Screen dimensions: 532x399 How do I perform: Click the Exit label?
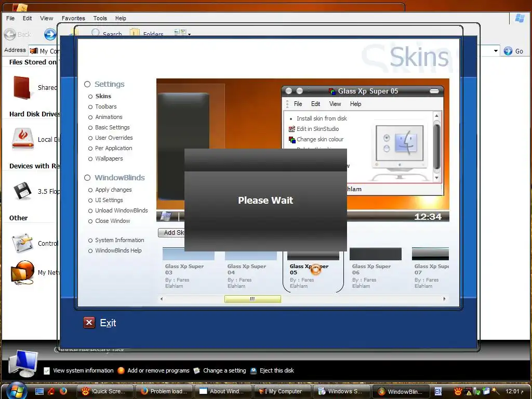[108, 323]
